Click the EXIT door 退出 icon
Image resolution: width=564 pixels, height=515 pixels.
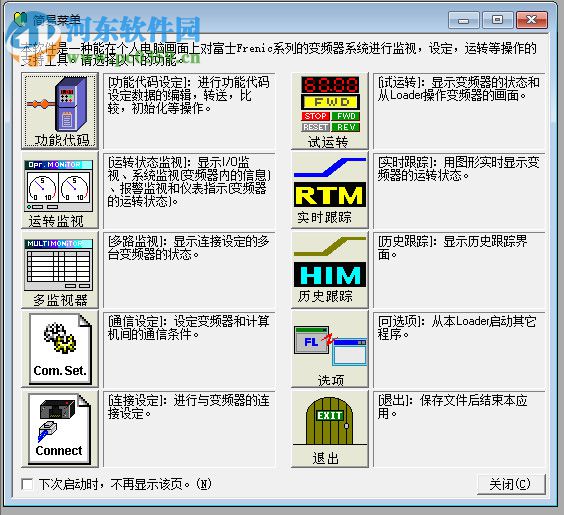click(x=330, y=429)
